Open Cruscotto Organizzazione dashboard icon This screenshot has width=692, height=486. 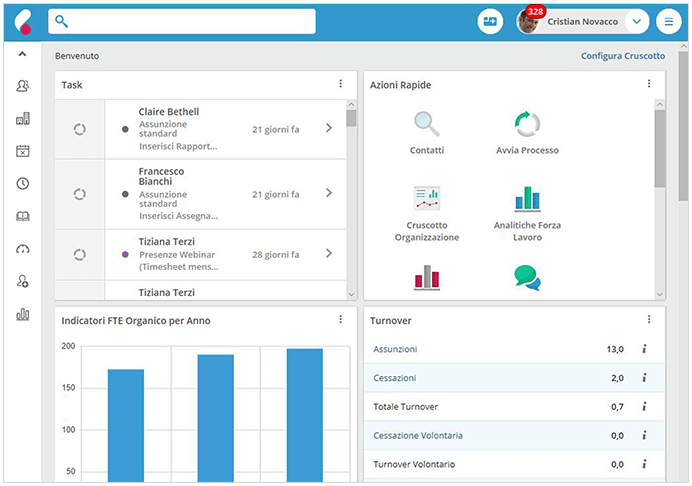[x=427, y=198]
